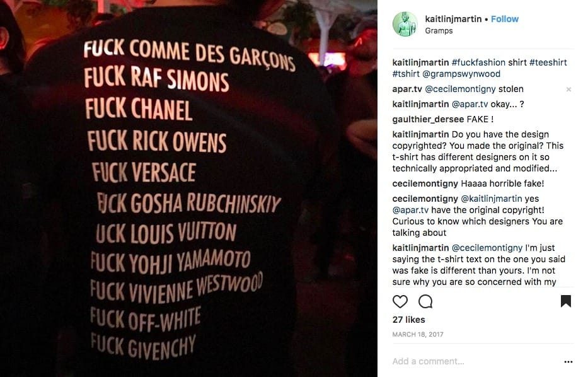Open the #teeshirt hashtag

point(548,62)
